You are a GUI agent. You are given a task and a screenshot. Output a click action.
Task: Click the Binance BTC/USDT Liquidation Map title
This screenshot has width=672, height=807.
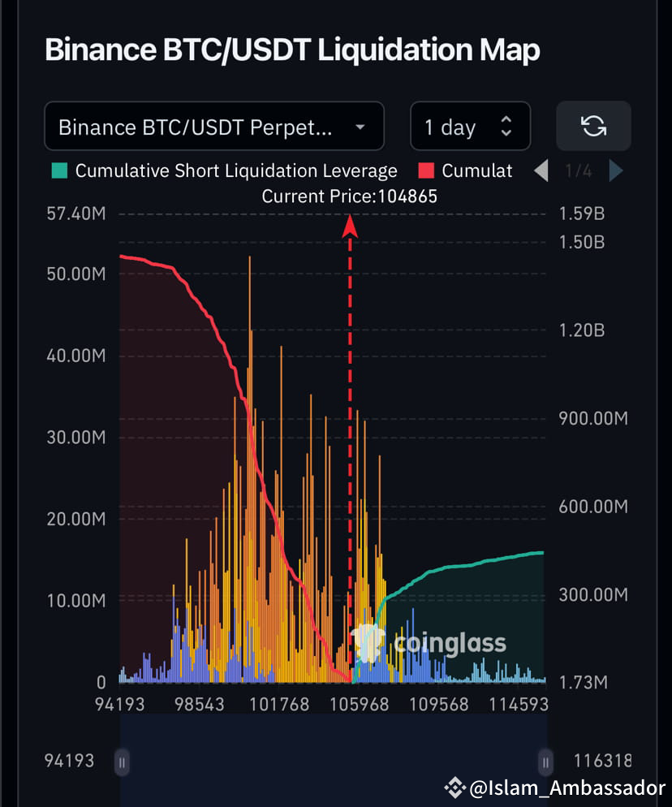point(293,50)
